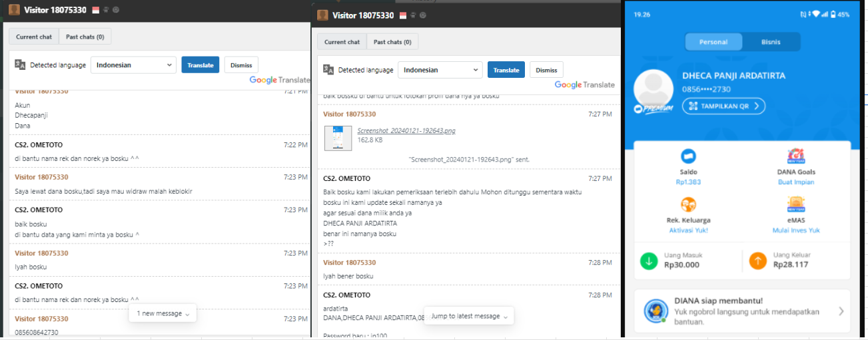Tap the Rp30.000 Uang Masuk amount

pyautogui.click(x=681, y=265)
